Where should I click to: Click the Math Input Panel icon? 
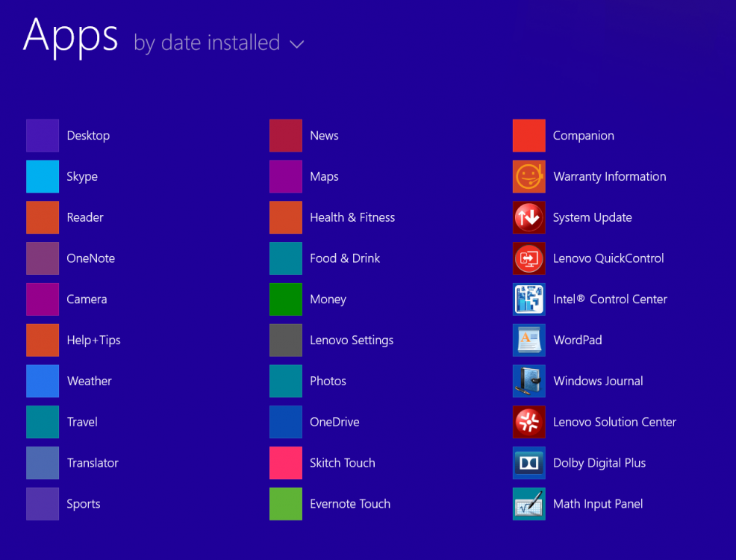pos(528,503)
